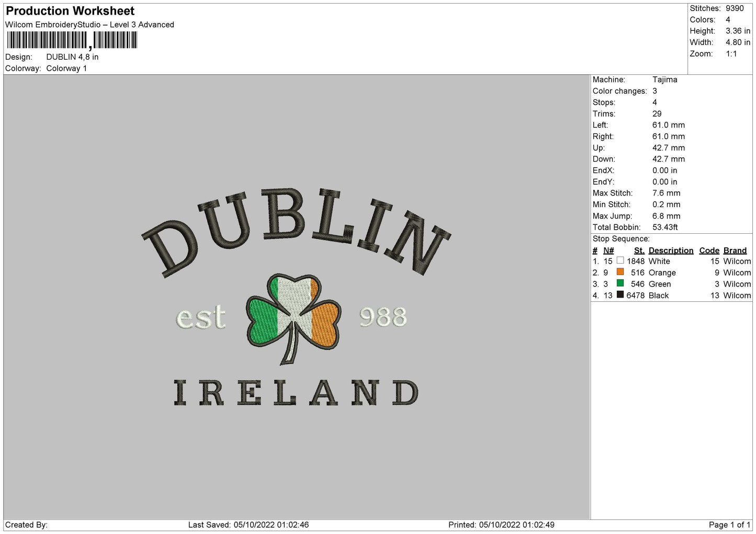Click the 'Colorway 1' value

(66, 69)
